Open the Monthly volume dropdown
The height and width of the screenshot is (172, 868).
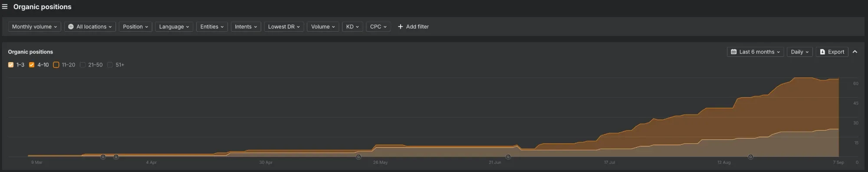pyautogui.click(x=35, y=26)
